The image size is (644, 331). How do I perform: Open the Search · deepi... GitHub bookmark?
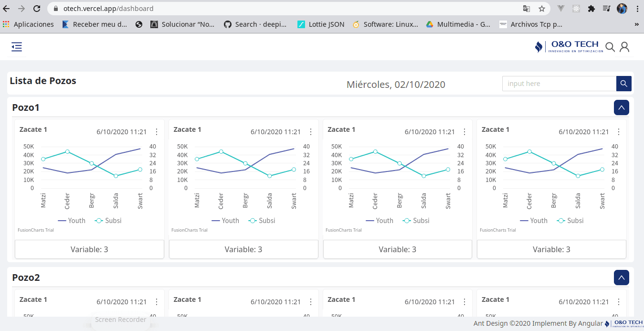[255, 24]
